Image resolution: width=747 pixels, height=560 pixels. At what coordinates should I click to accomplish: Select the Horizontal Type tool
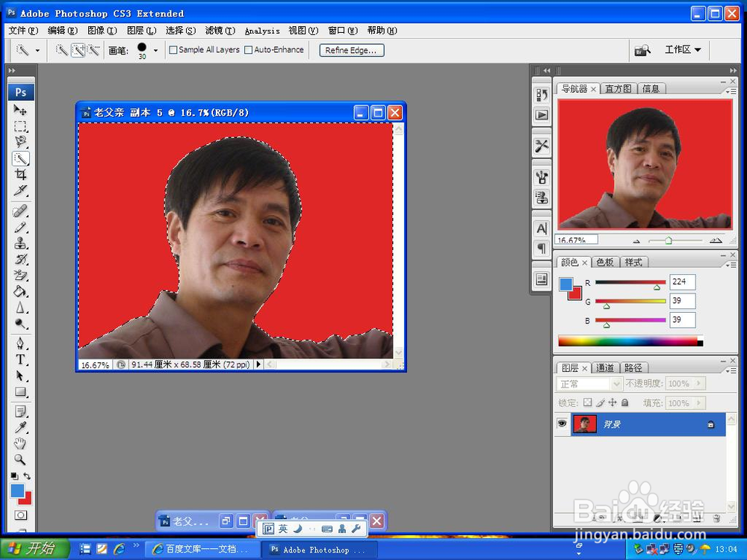coord(20,358)
